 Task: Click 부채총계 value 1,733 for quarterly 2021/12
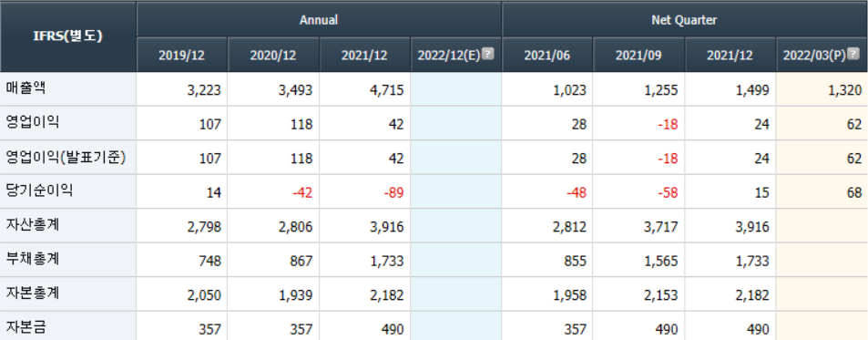(752, 262)
